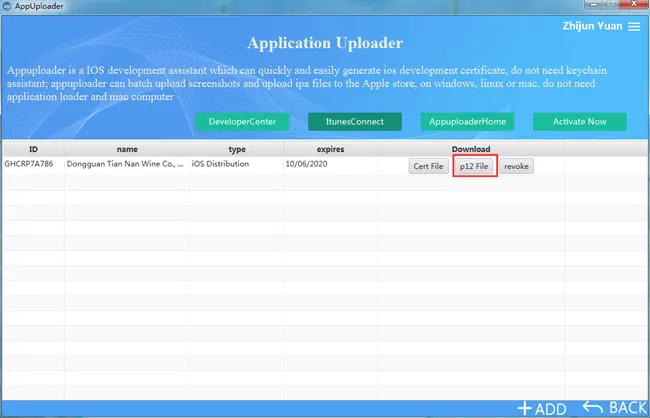Viewport: 650px width, 418px height.
Task: Sort by the ID column header
Action: (33, 149)
